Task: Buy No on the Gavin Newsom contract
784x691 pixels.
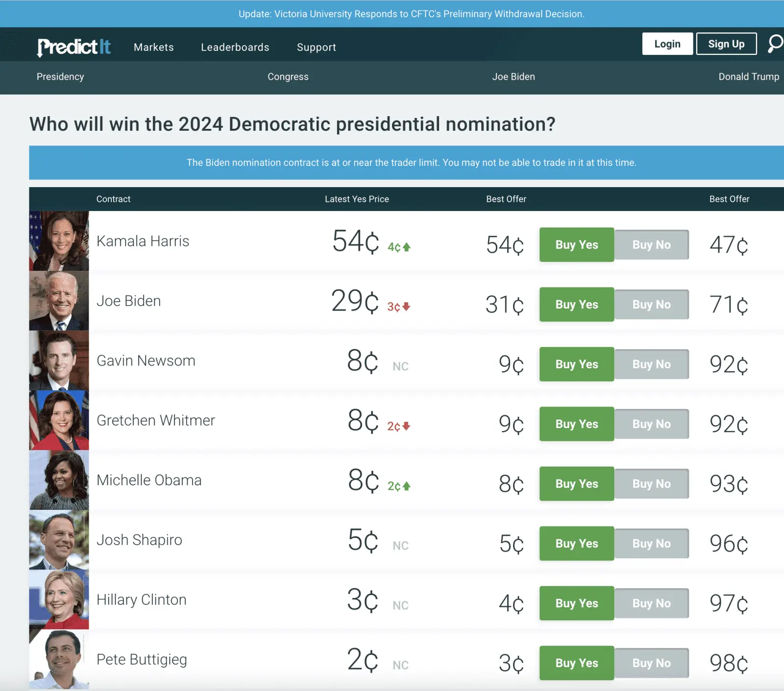Action: (652, 364)
